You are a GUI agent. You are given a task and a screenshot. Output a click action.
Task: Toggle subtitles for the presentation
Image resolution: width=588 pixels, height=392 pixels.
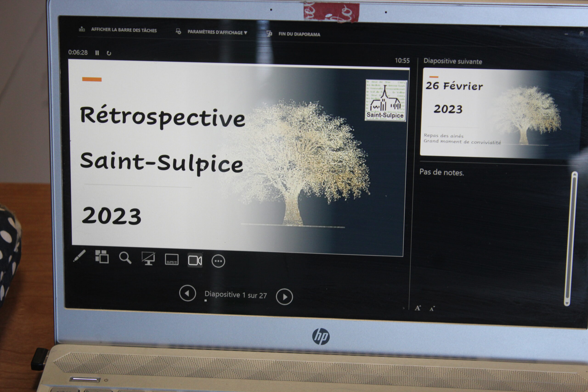pyautogui.click(x=172, y=259)
